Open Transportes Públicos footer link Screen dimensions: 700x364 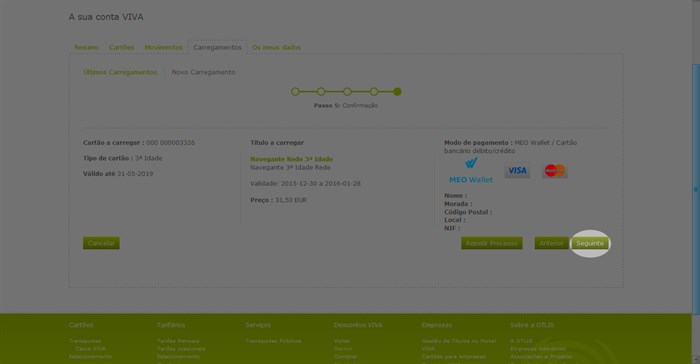[273, 341]
